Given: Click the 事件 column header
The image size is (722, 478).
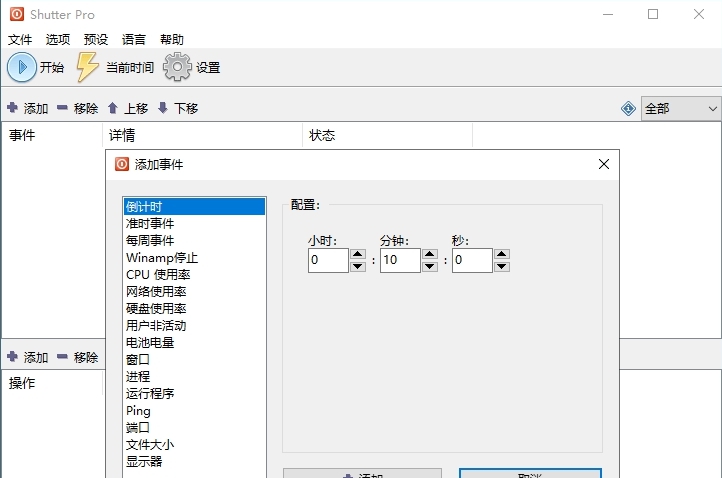Looking at the screenshot, I should point(52,135).
